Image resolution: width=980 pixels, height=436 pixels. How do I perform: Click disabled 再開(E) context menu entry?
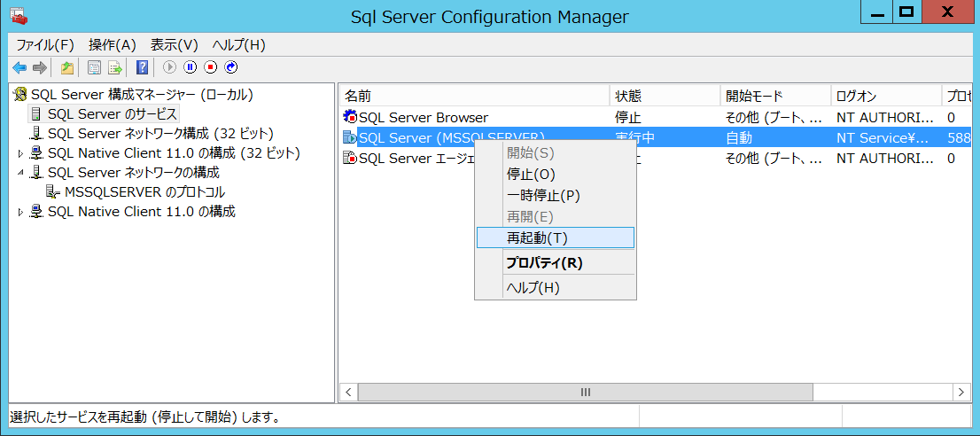point(556,217)
